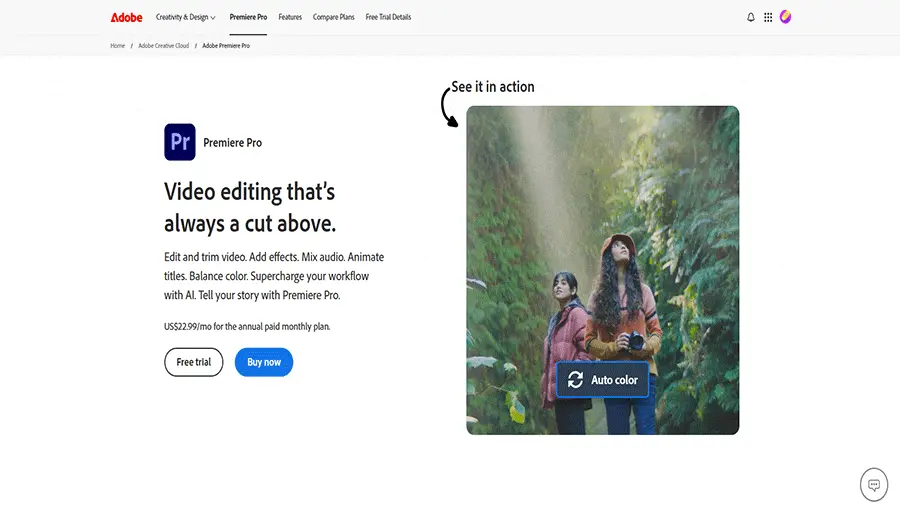Go to Home in the breadcrumb
This screenshot has height=506, width=900.
pyautogui.click(x=118, y=46)
